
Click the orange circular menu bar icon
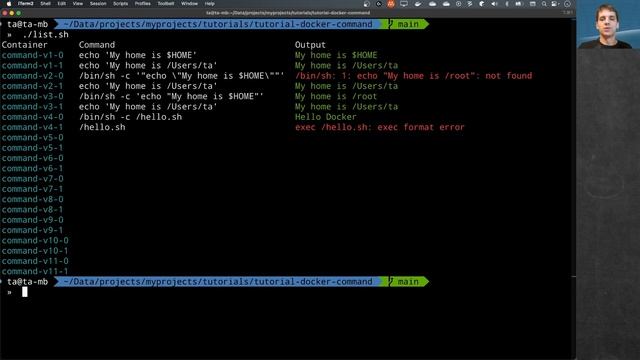(x=391, y=4)
